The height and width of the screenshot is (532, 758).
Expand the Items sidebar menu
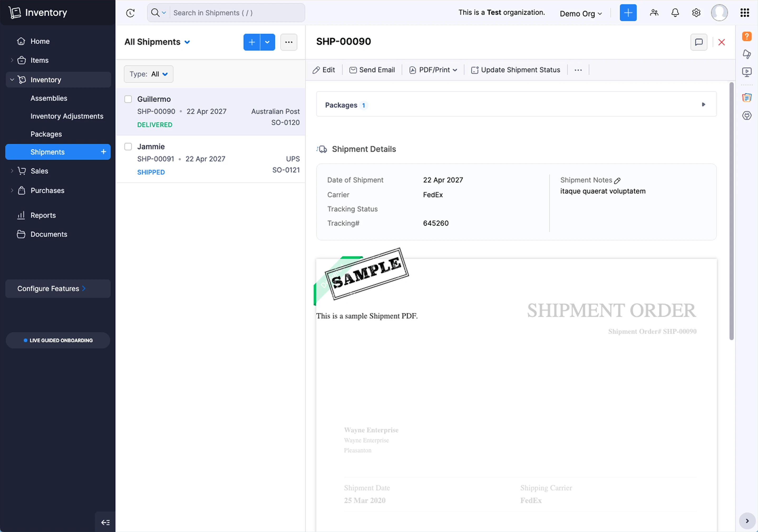coord(12,60)
